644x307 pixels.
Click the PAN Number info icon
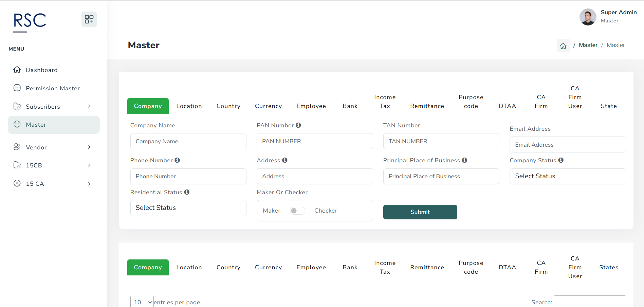pos(298,125)
